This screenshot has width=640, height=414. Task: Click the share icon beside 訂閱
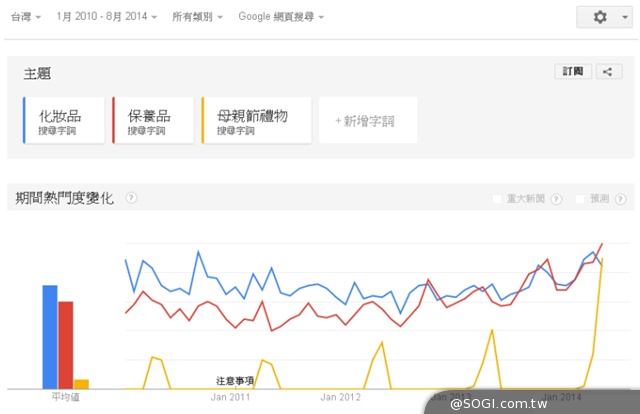[x=609, y=71]
